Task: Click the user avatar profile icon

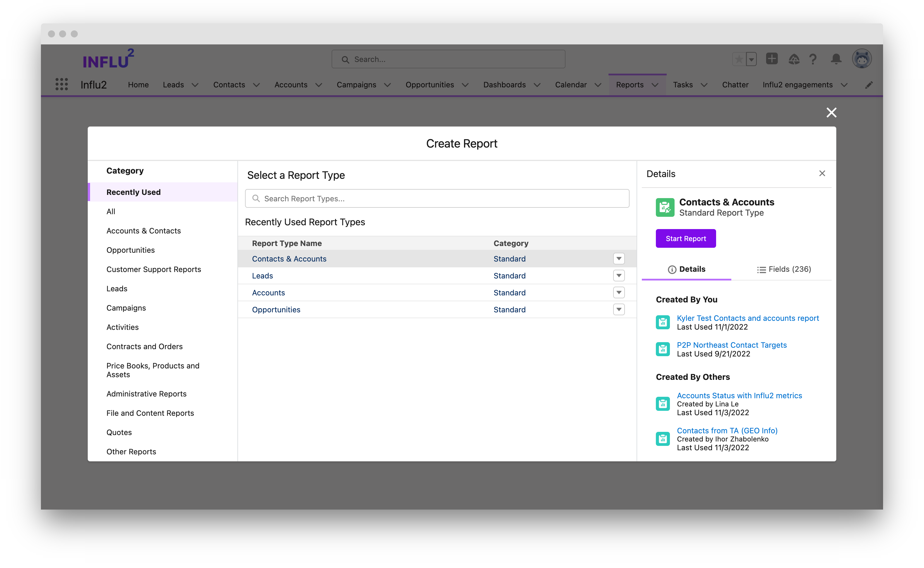Action: [x=861, y=59]
